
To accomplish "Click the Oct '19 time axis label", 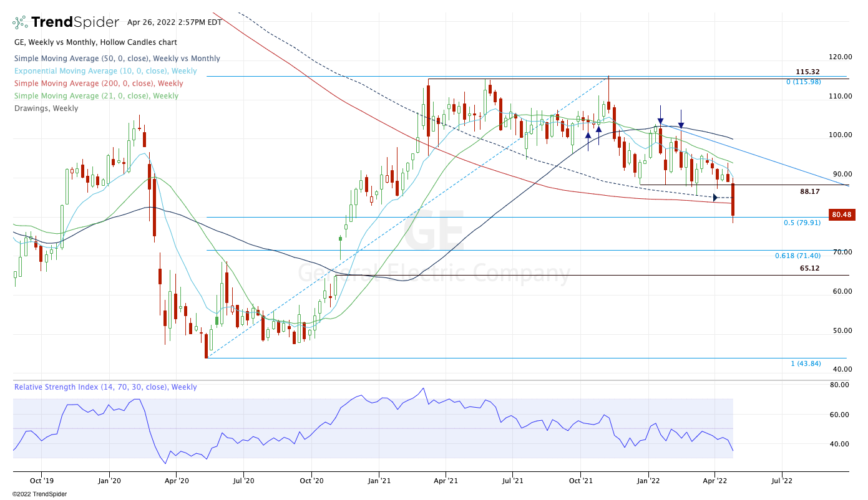I will [41, 481].
